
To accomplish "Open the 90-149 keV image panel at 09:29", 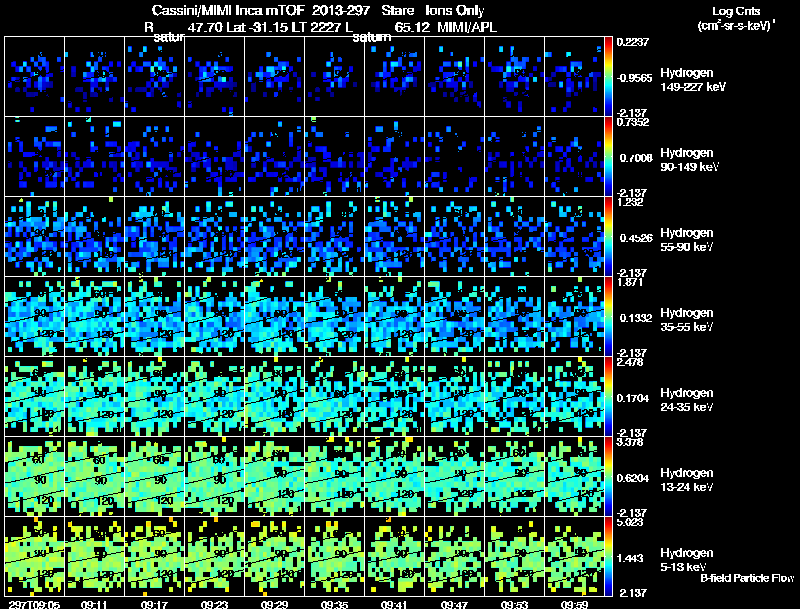I will pyautogui.click(x=274, y=156).
